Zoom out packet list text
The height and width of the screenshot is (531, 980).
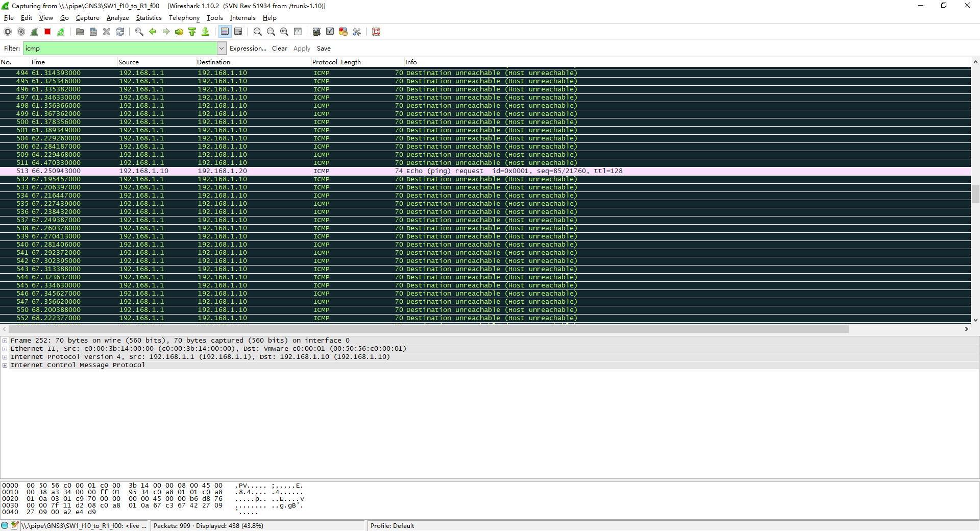point(271,32)
